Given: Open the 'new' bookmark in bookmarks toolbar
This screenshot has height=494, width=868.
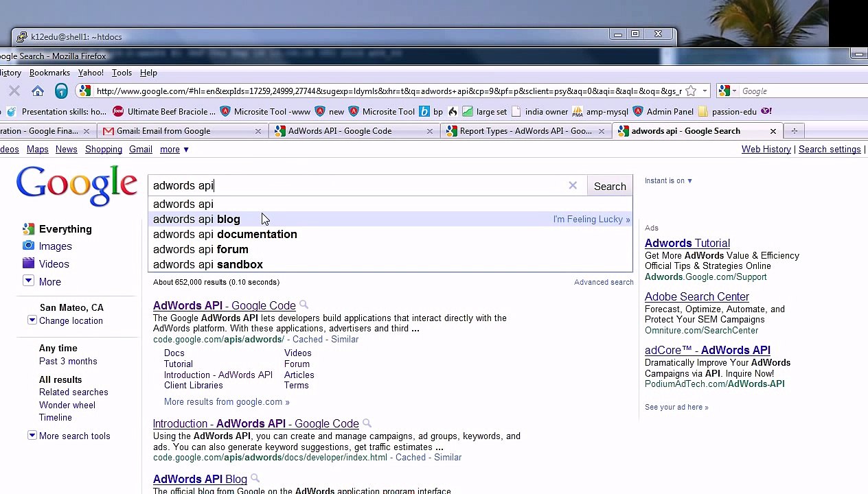Looking at the screenshot, I should 330,111.
